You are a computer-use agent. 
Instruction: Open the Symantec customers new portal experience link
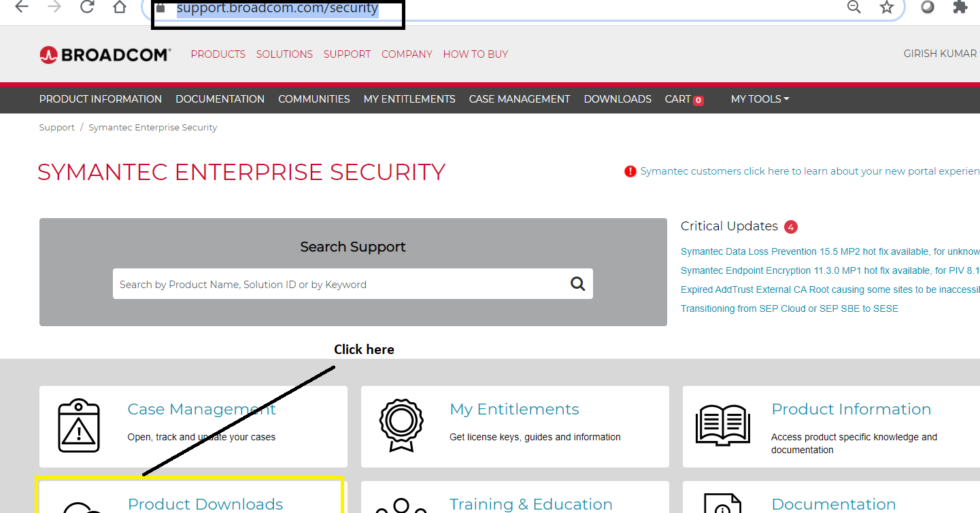click(810, 171)
